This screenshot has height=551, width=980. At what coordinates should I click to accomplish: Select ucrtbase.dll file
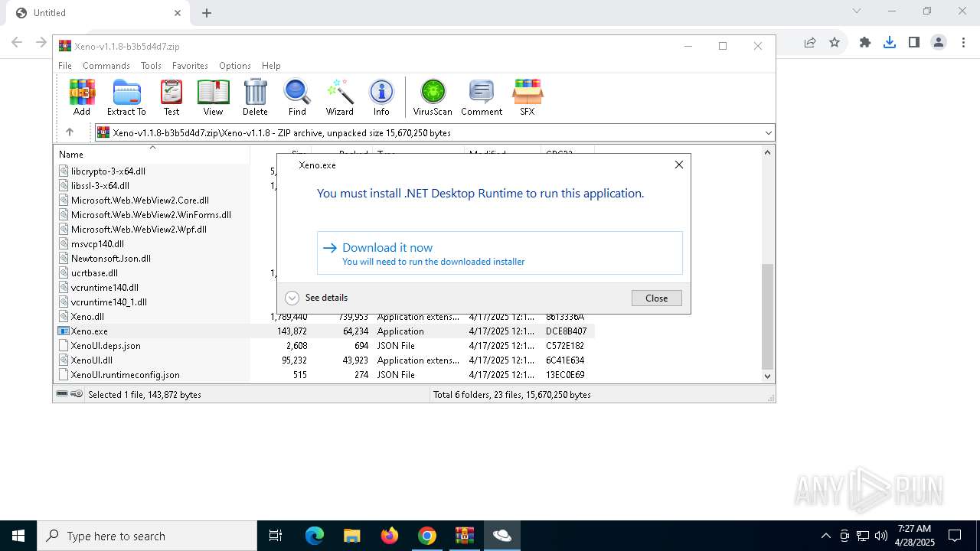click(94, 273)
